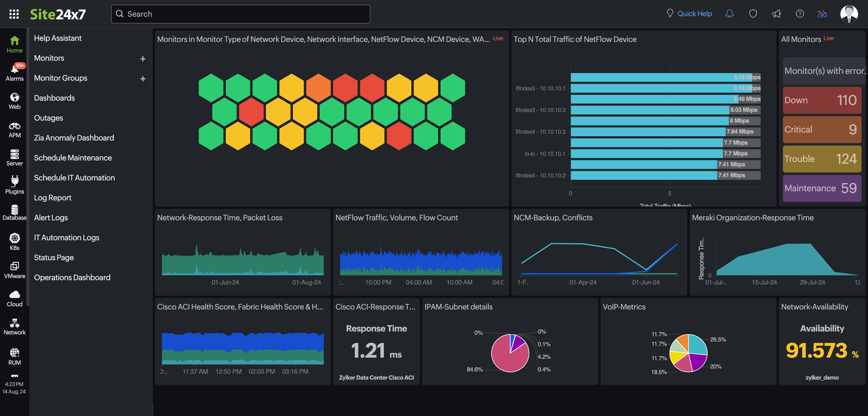Expand Monitors with the plus button

point(143,59)
